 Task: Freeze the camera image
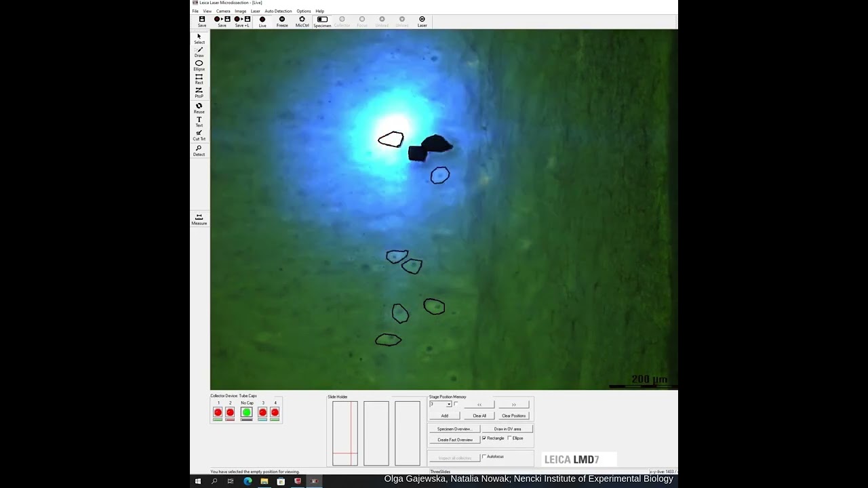point(282,22)
